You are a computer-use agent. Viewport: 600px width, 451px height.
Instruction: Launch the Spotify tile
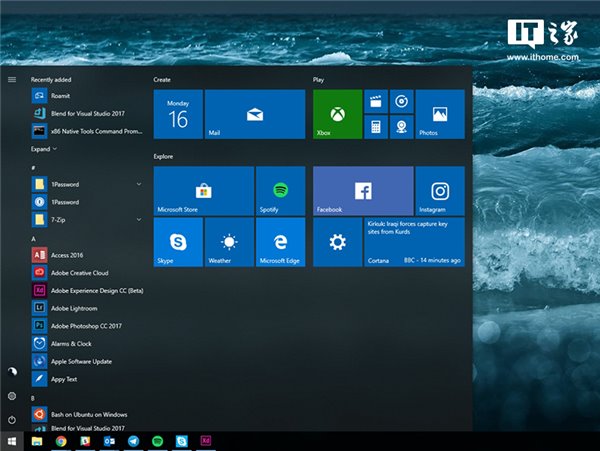tap(281, 191)
